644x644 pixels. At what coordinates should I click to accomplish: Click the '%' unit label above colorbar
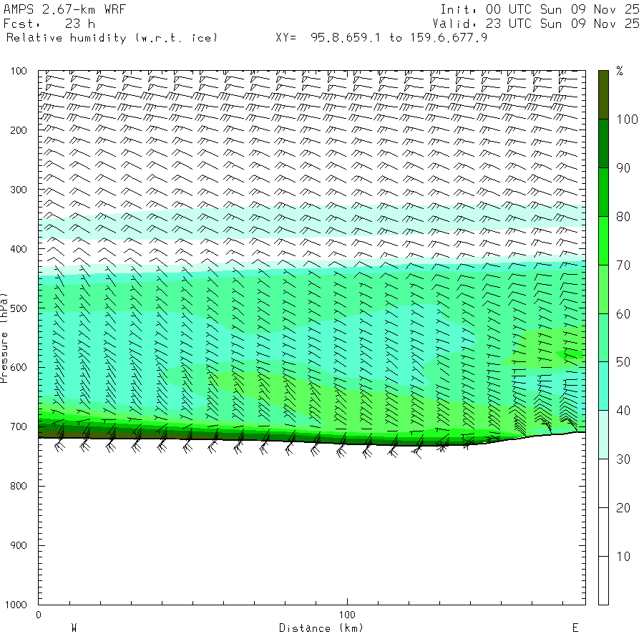620,71
